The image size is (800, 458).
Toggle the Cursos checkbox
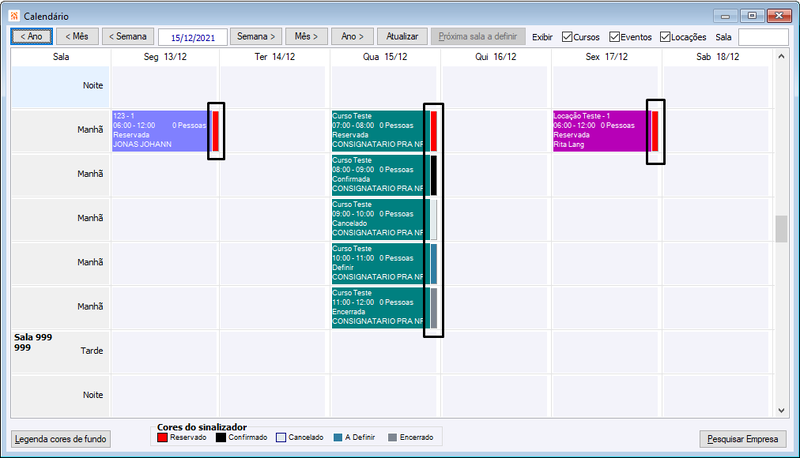point(567,37)
